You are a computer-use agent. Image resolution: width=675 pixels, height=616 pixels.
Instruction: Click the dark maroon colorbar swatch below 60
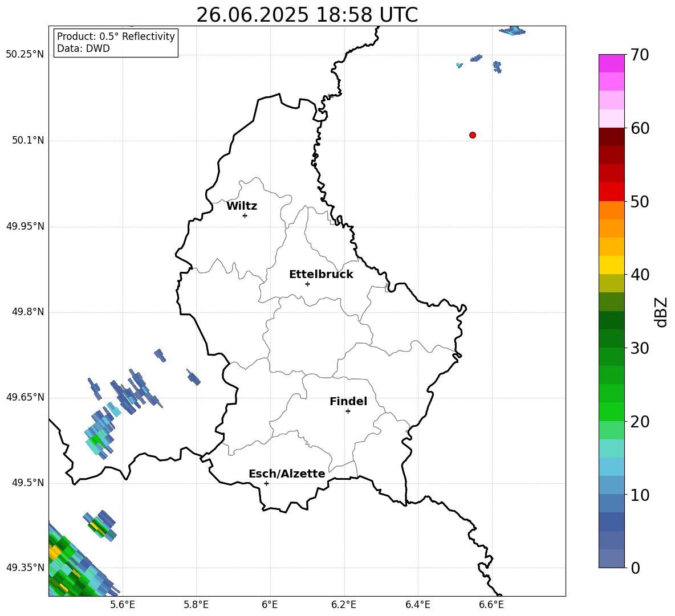coord(612,137)
